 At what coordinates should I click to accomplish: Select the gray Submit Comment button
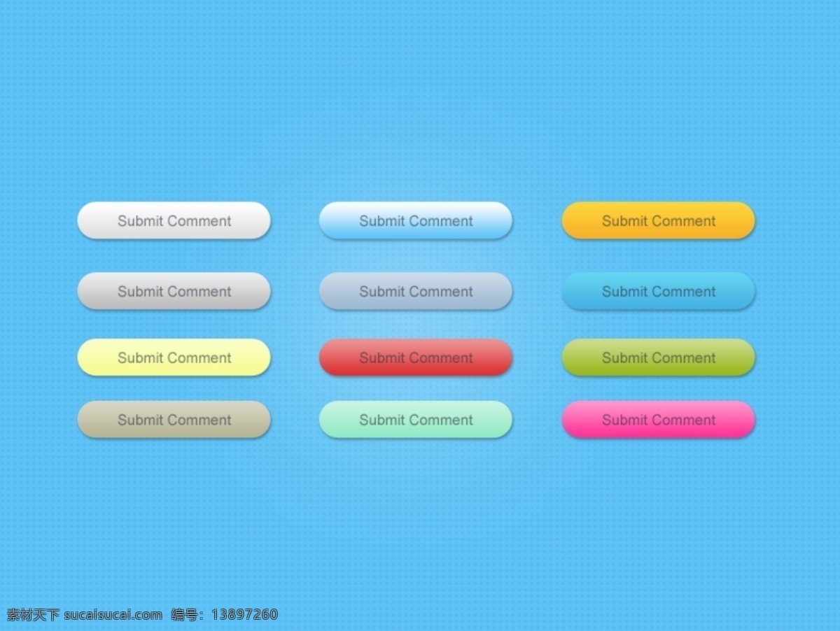point(174,291)
